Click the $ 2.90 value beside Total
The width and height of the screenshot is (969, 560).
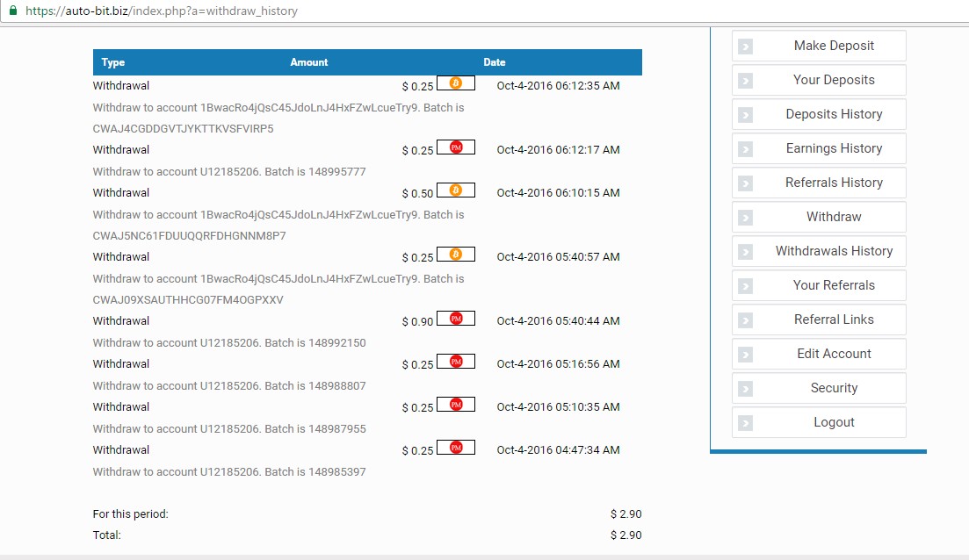point(626,535)
